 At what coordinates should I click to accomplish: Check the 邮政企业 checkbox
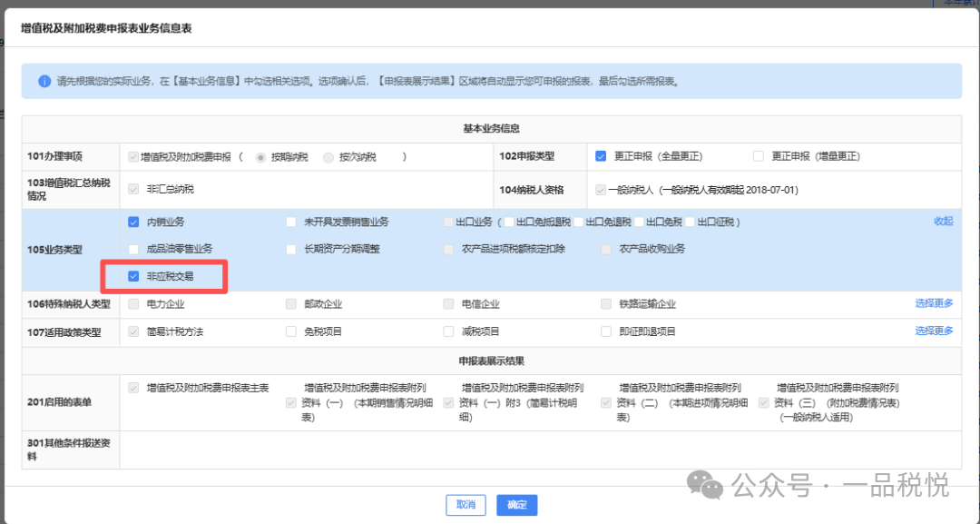[x=290, y=304]
